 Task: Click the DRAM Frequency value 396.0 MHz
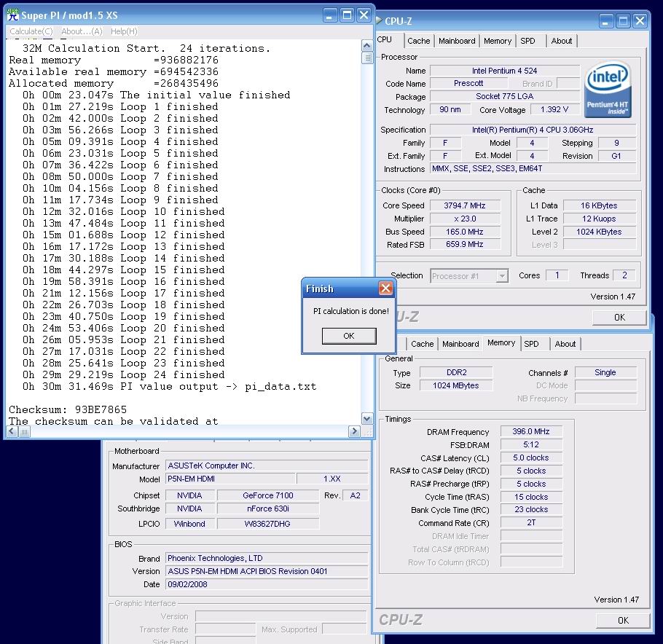click(x=531, y=431)
